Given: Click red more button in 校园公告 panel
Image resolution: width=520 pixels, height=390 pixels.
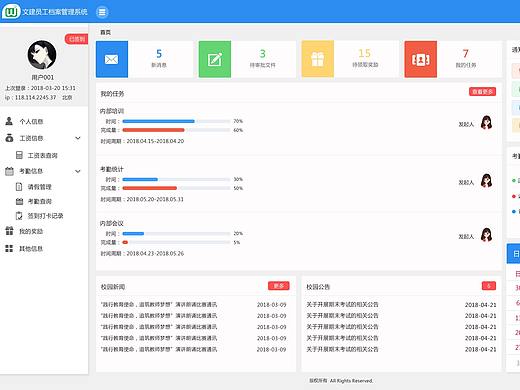Looking at the screenshot, I should pos(489,286).
